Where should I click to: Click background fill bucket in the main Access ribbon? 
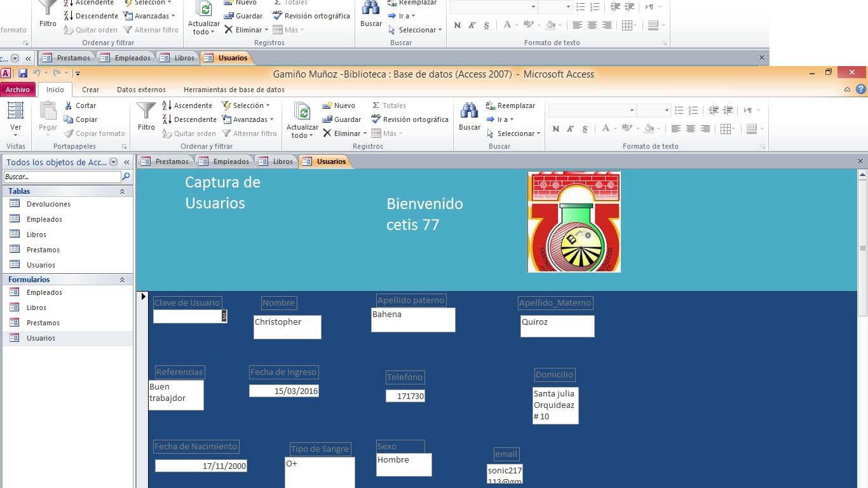pyautogui.click(x=649, y=129)
